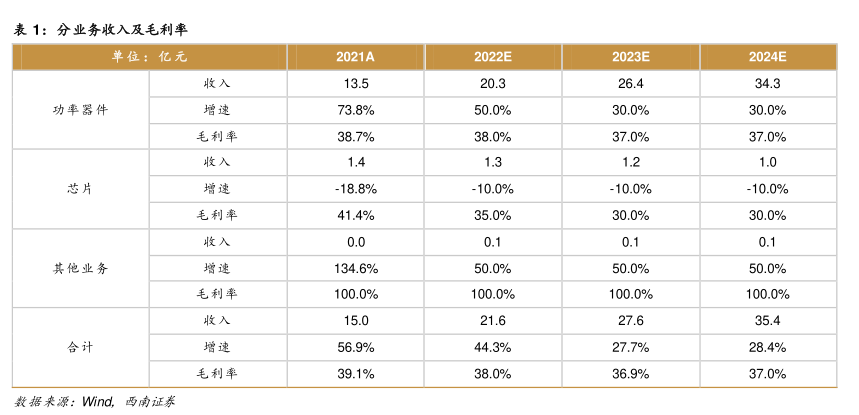Select the 2024E column header
This screenshot has width=859, height=415.
point(767,57)
